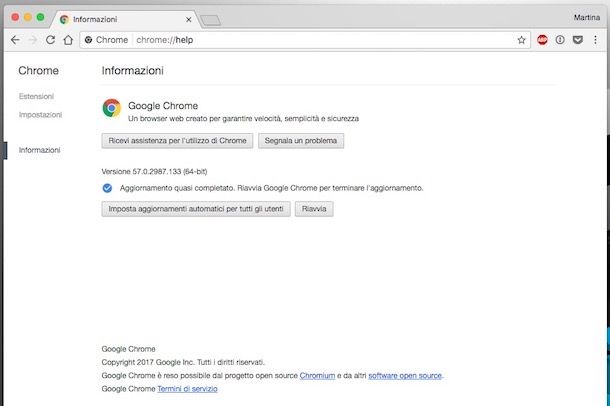Click the blue update checkmark icon
The image size is (610, 406).
[107, 188]
